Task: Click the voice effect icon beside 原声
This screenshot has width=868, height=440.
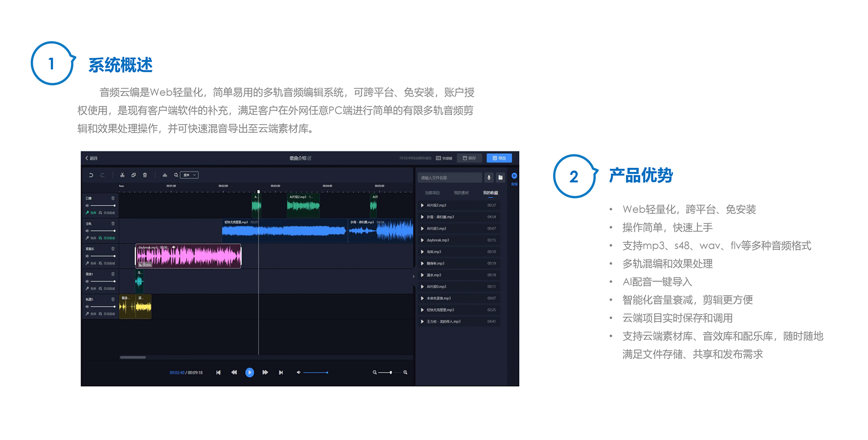Action: [x=176, y=175]
